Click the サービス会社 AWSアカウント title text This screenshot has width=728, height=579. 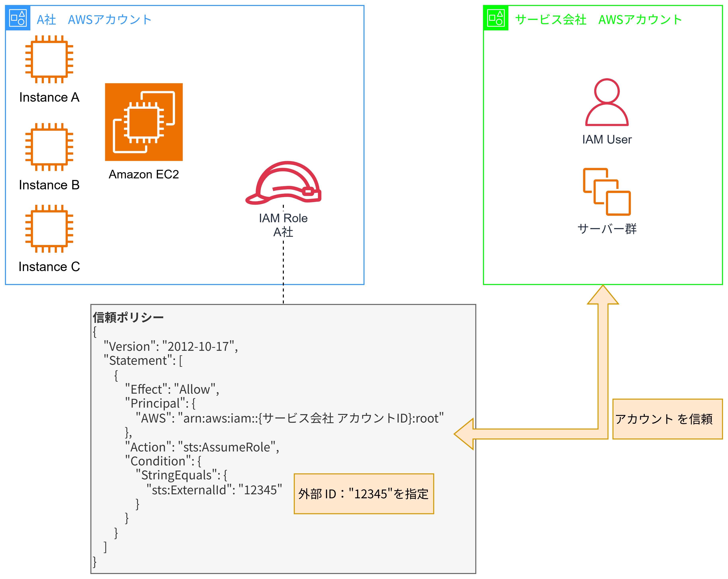click(x=598, y=20)
